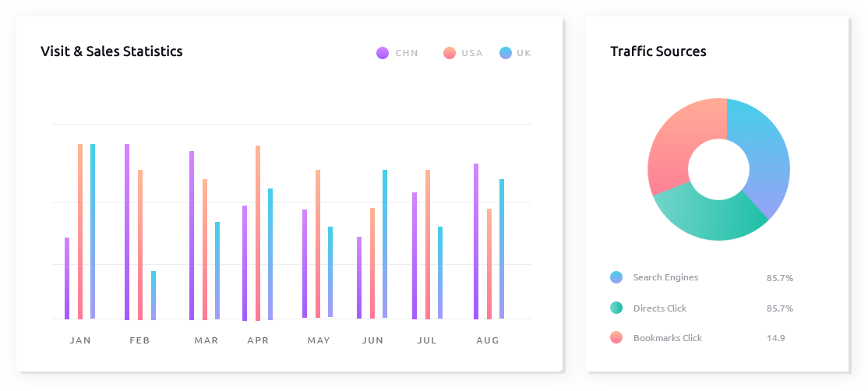Click the Visit & Sales Statistics heading
The width and height of the screenshot is (868, 391).
pyautogui.click(x=111, y=51)
